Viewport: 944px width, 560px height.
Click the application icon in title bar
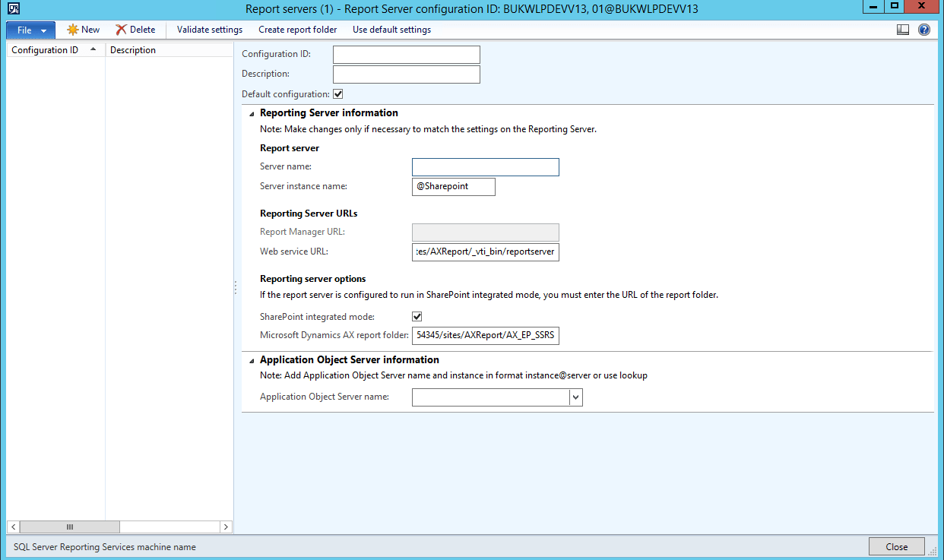click(x=14, y=9)
